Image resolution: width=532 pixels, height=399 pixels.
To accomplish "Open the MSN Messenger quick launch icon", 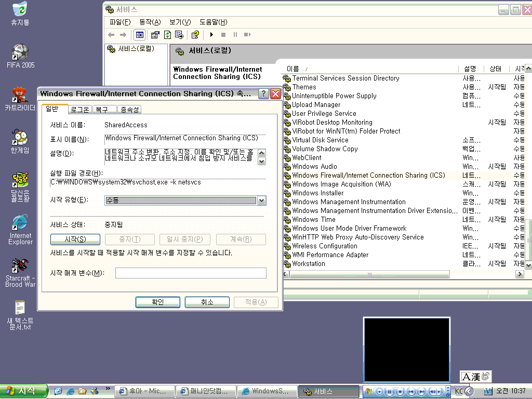I will [x=95, y=391].
